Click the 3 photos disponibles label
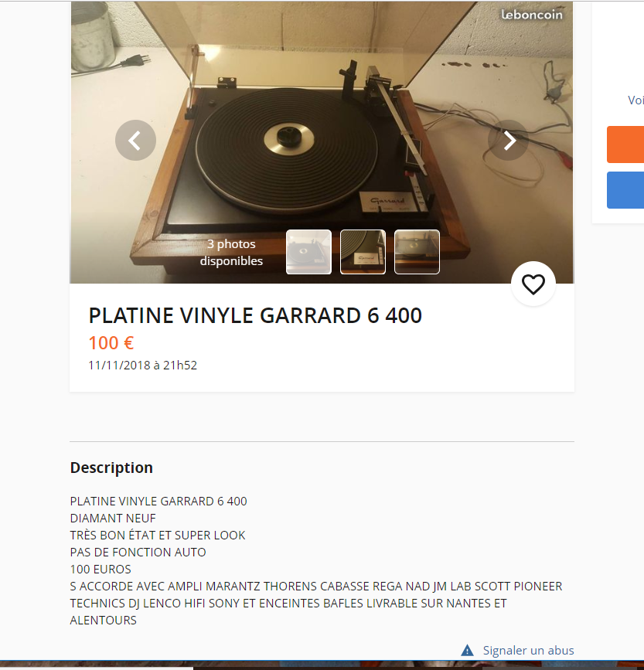The image size is (644, 670). click(231, 252)
